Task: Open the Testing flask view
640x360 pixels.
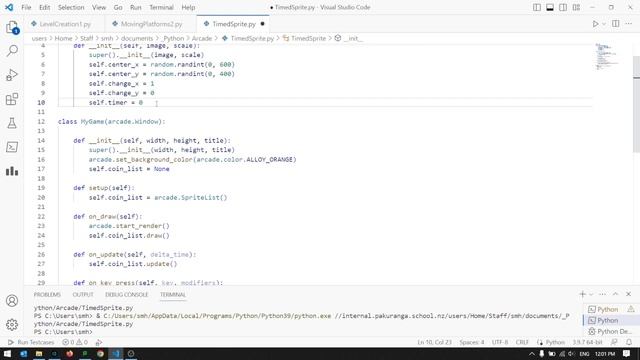Action: tap(12, 123)
